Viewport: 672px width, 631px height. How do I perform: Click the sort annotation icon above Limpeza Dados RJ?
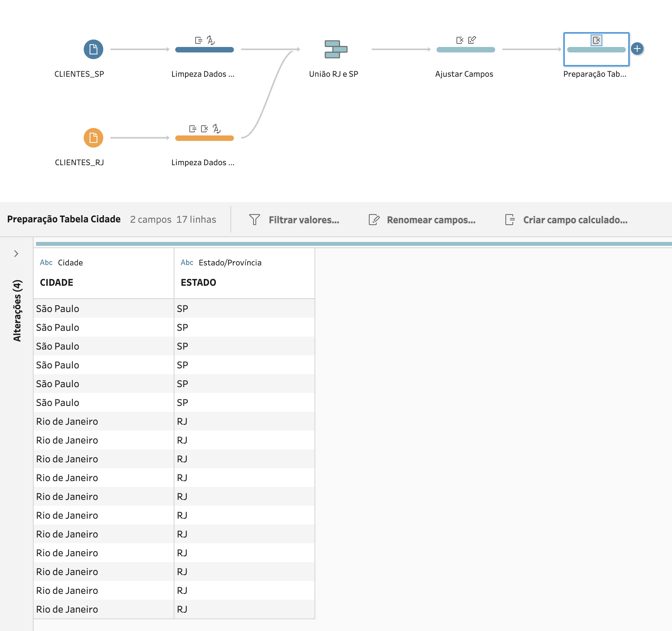pos(216,128)
